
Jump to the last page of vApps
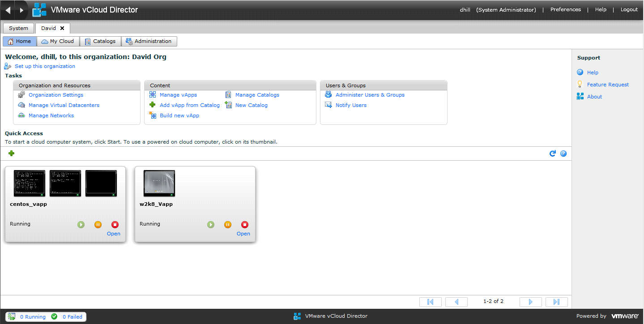557,302
